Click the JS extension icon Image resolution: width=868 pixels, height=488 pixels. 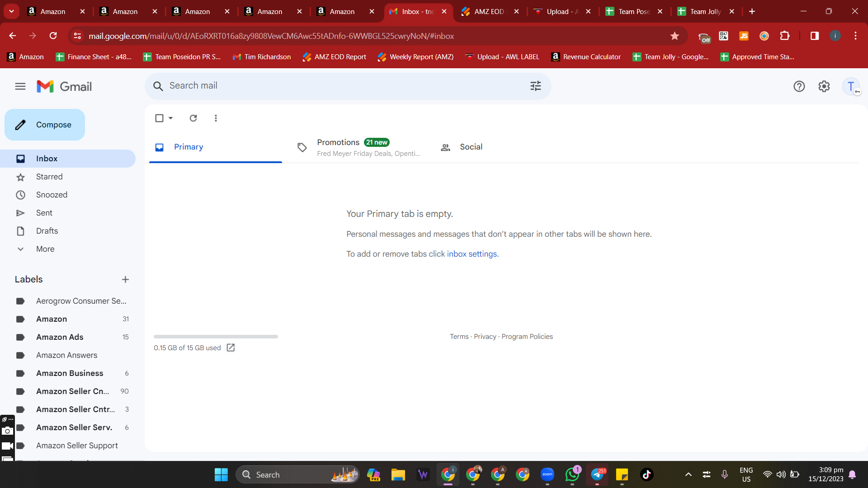point(744,36)
